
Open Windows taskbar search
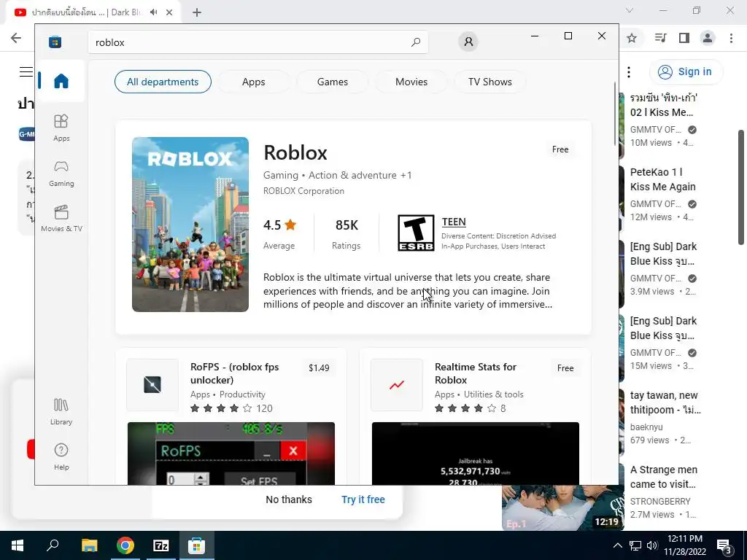point(53,545)
